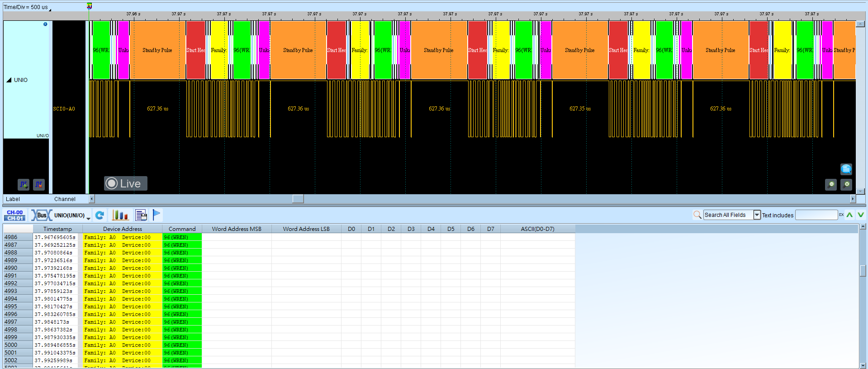Click the remove channel waveform icon
868x369 pixels.
[39, 184]
